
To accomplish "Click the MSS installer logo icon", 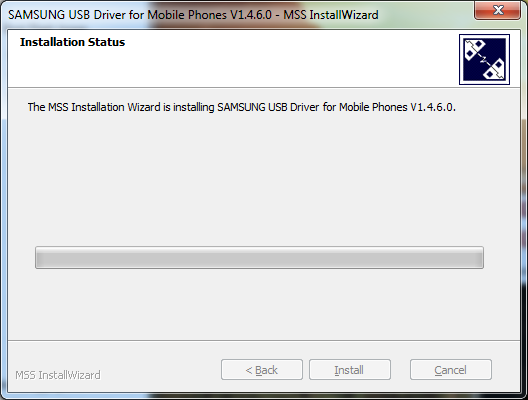I will pyautogui.click(x=484, y=59).
